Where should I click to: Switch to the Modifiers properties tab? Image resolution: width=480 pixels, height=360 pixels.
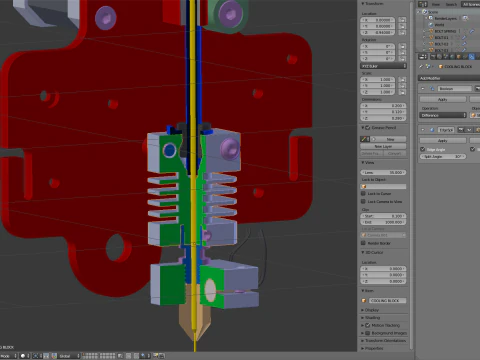click(471, 57)
